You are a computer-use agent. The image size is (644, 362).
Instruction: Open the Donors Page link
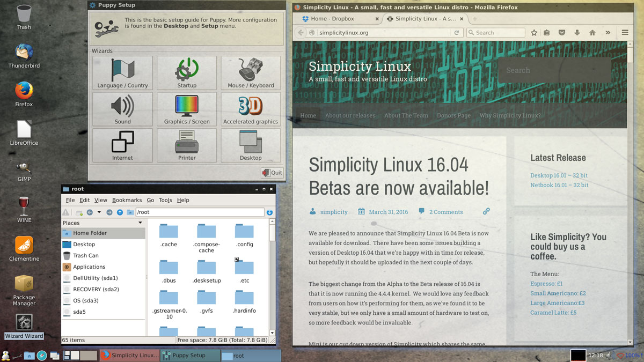453,115
